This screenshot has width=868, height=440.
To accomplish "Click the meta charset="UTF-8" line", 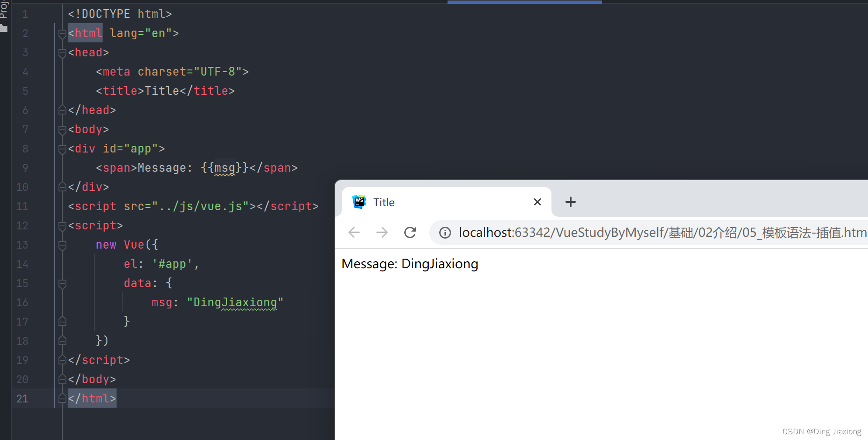I will click(x=172, y=72).
